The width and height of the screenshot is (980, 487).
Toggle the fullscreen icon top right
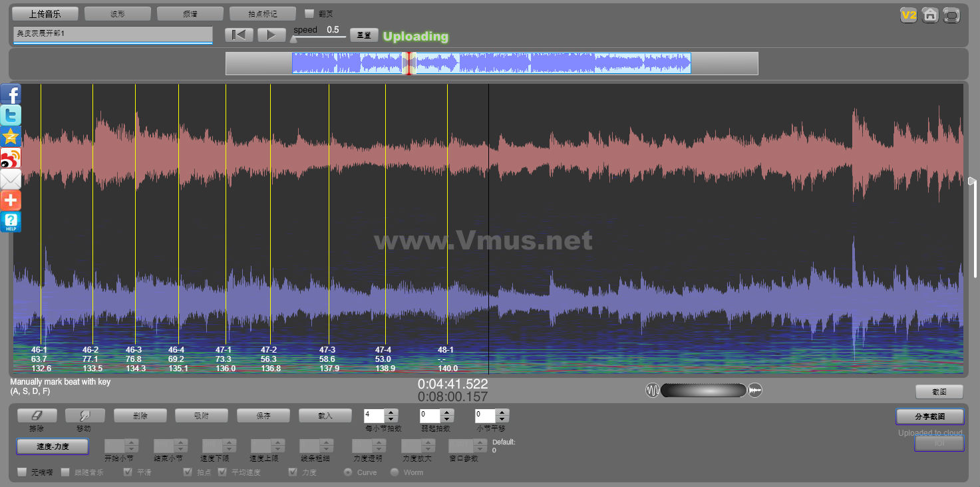coord(952,15)
